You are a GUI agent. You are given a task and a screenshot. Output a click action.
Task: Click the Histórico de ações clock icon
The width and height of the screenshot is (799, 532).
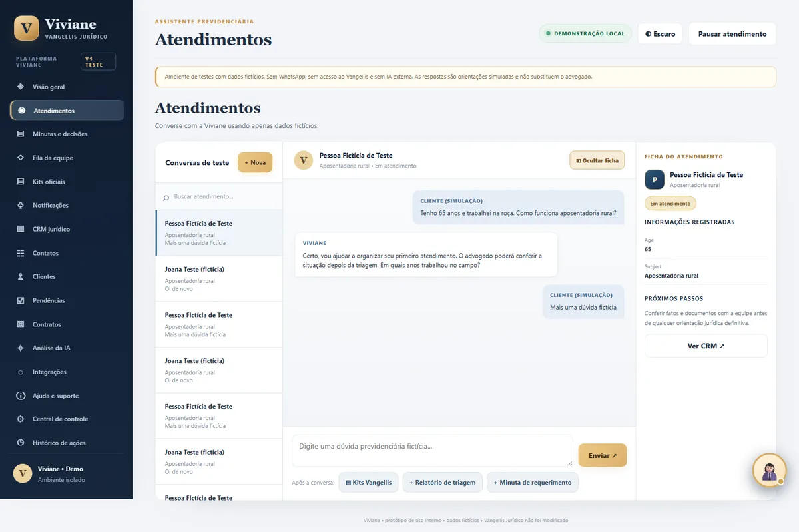click(21, 443)
